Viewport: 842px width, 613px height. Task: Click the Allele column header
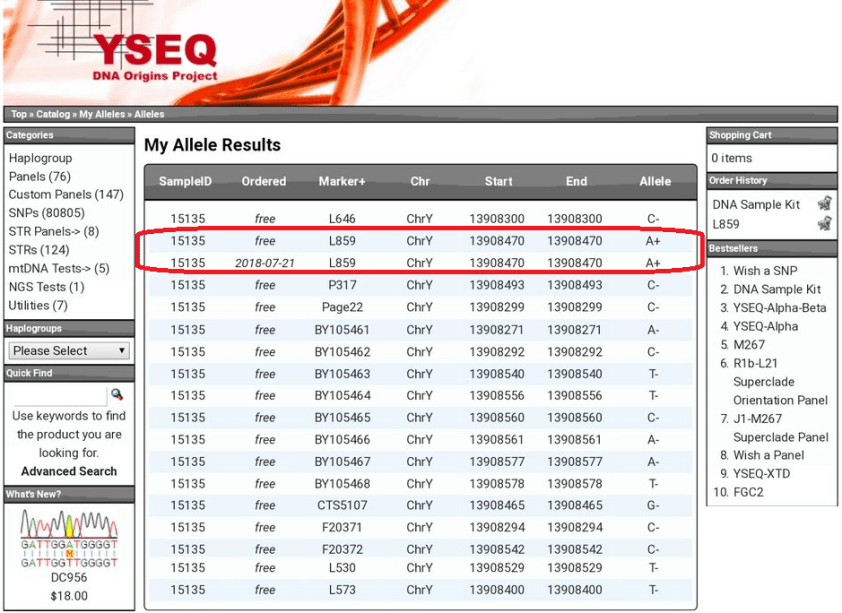pos(655,182)
